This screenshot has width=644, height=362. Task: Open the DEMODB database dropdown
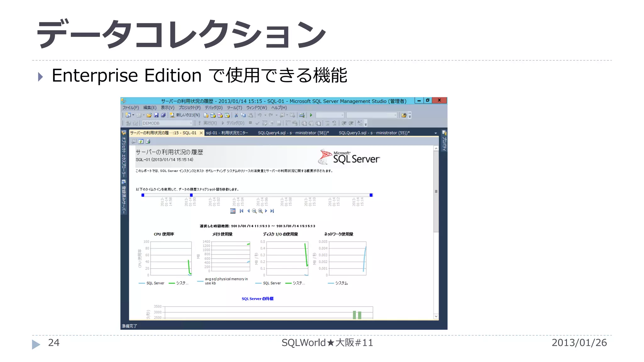pos(167,123)
